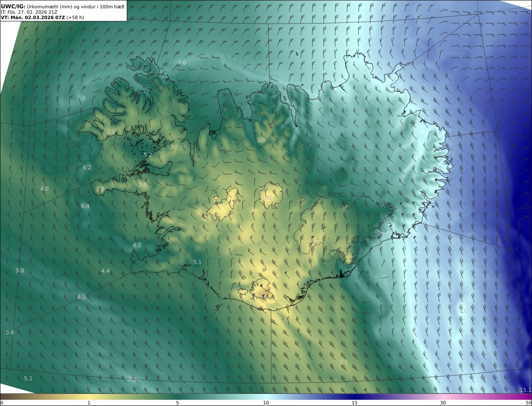The image size is (532, 406).
Task: Click the 7.6 value label on map
Action: [x=182, y=63]
